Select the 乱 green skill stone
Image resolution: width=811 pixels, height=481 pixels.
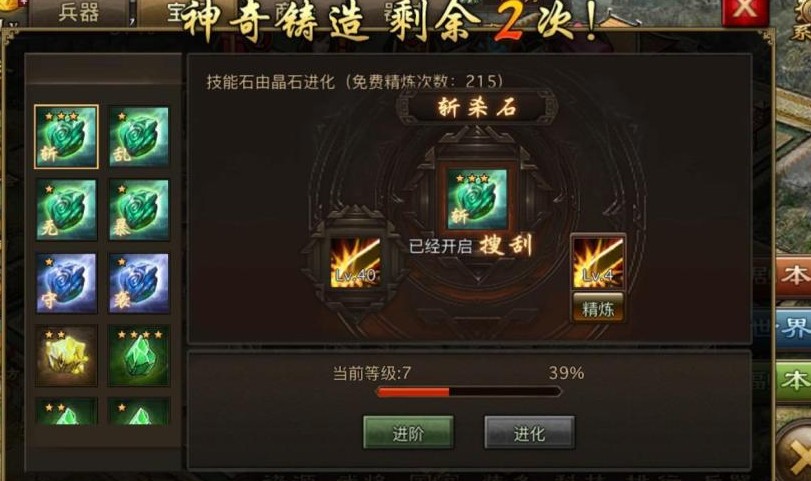click(139, 137)
